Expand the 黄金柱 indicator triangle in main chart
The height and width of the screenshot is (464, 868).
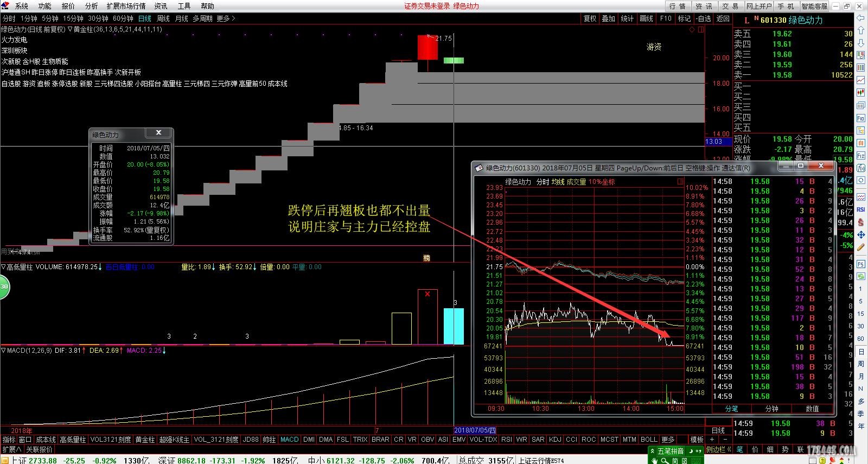[70, 29]
